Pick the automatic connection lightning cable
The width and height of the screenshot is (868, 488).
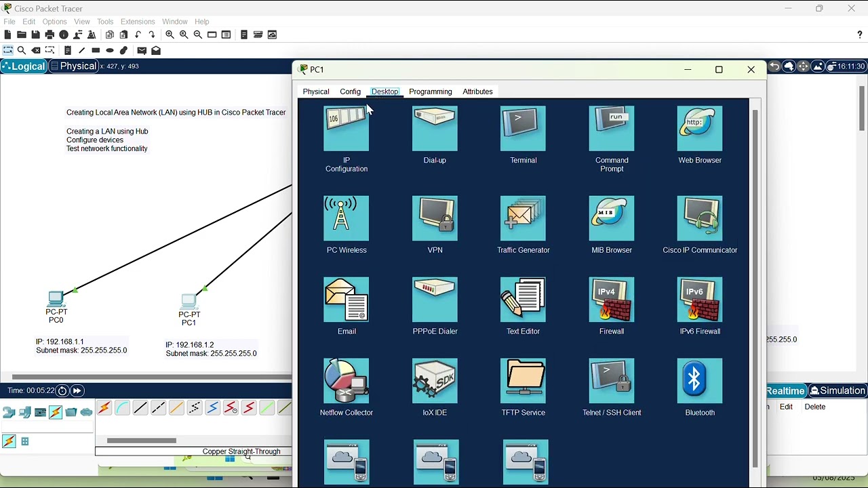[x=104, y=408]
